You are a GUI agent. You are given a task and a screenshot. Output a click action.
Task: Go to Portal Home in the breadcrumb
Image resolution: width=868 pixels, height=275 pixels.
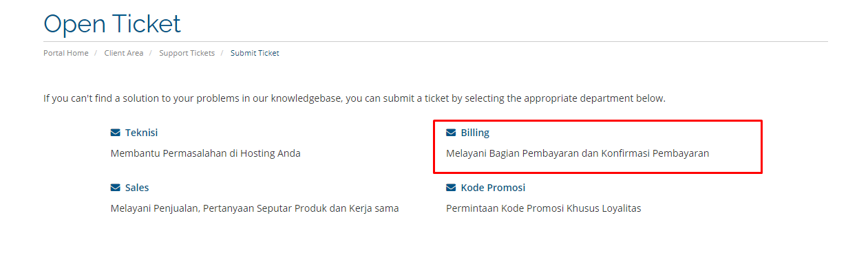point(66,53)
